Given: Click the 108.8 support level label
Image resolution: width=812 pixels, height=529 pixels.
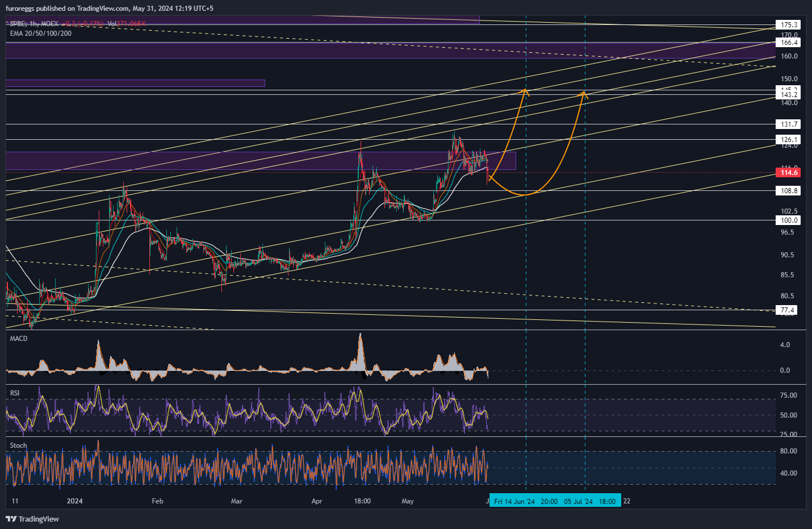Looking at the screenshot, I should point(788,191).
